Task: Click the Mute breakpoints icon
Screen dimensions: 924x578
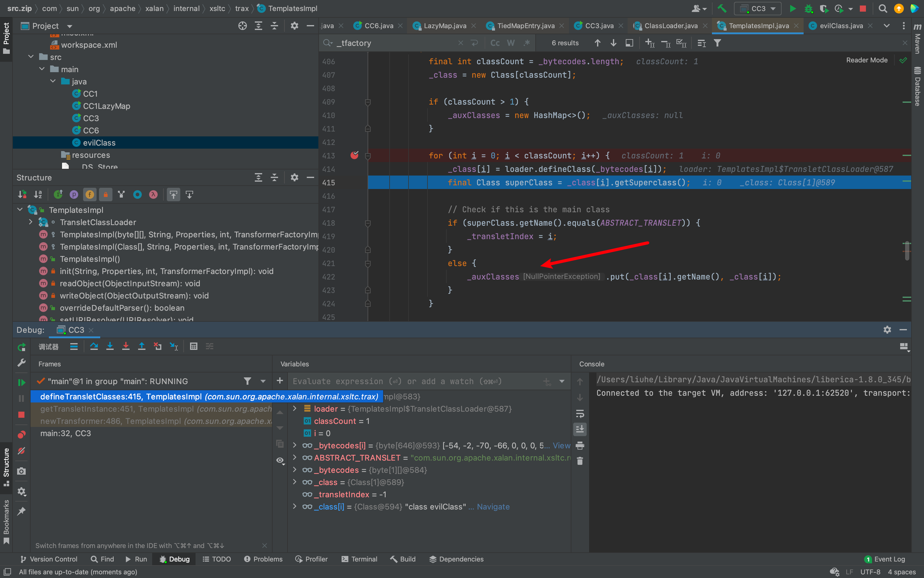Action: (x=21, y=451)
